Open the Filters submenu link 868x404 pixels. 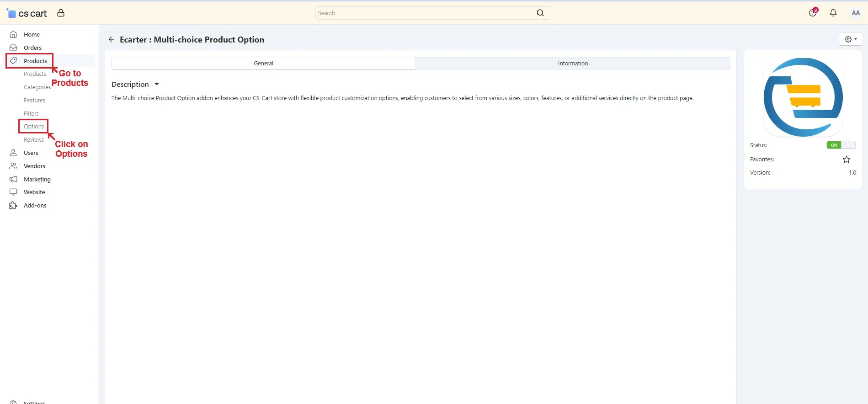(31, 113)
